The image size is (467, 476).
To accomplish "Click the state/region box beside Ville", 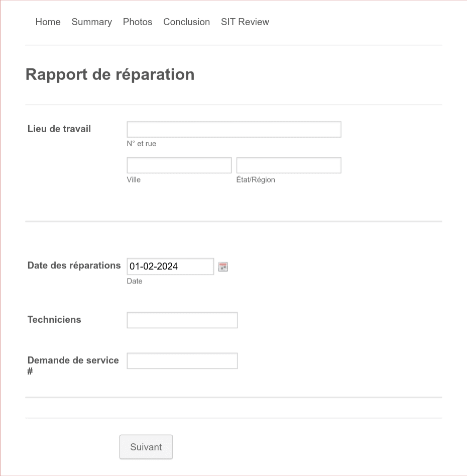I will [288, 165].
